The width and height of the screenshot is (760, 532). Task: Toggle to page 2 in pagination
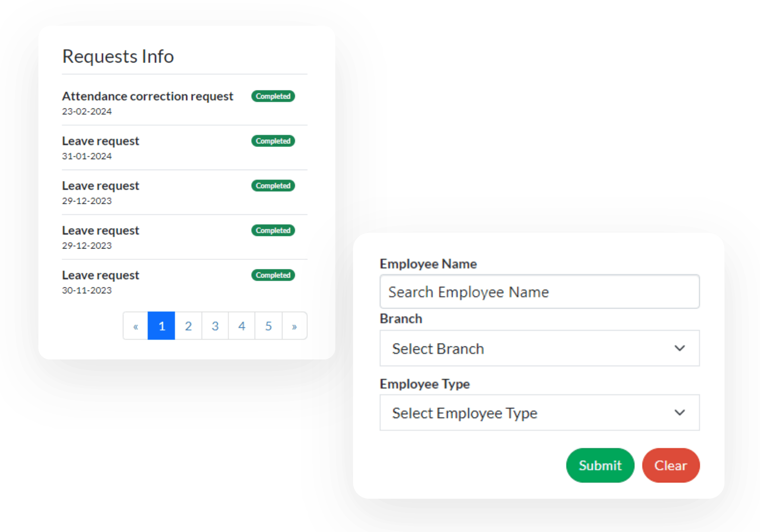click(x=188, y=326)
